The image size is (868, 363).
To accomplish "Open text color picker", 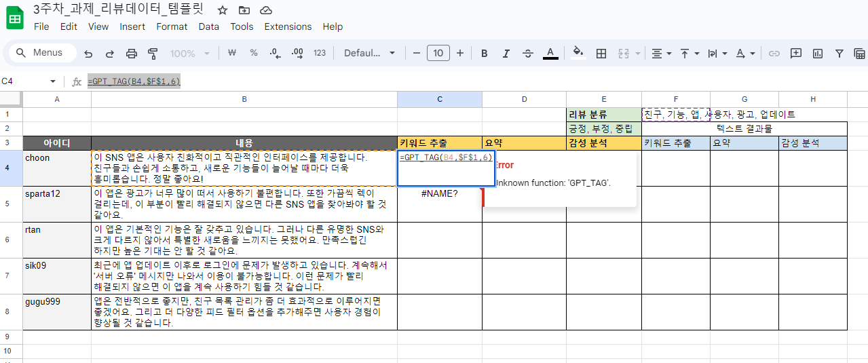I will (x=550, y=53).
